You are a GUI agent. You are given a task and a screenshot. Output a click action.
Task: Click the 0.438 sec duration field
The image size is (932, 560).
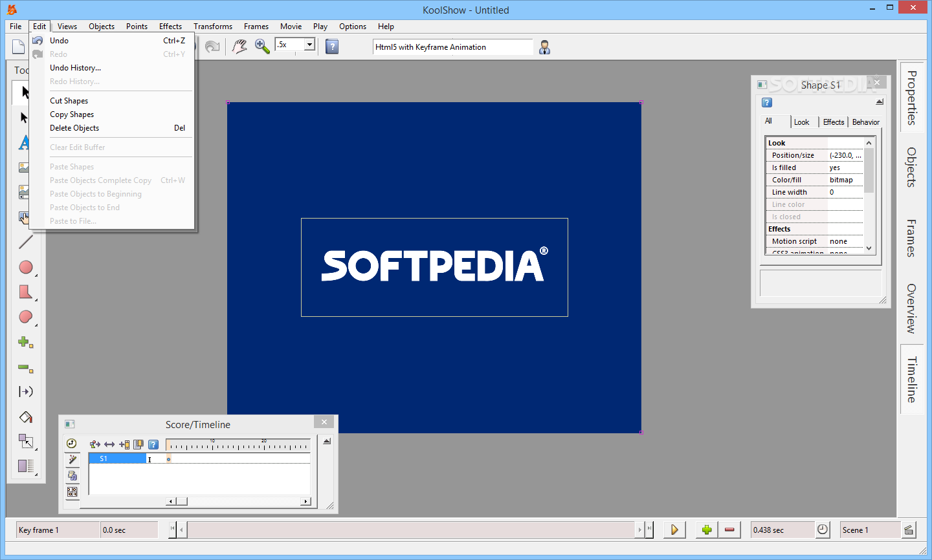point(782,530)
